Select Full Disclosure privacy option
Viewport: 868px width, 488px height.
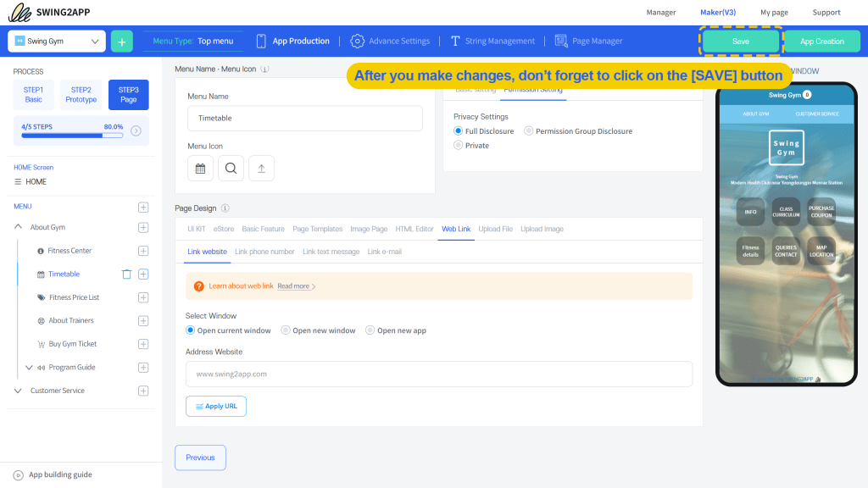coord(458,131)
